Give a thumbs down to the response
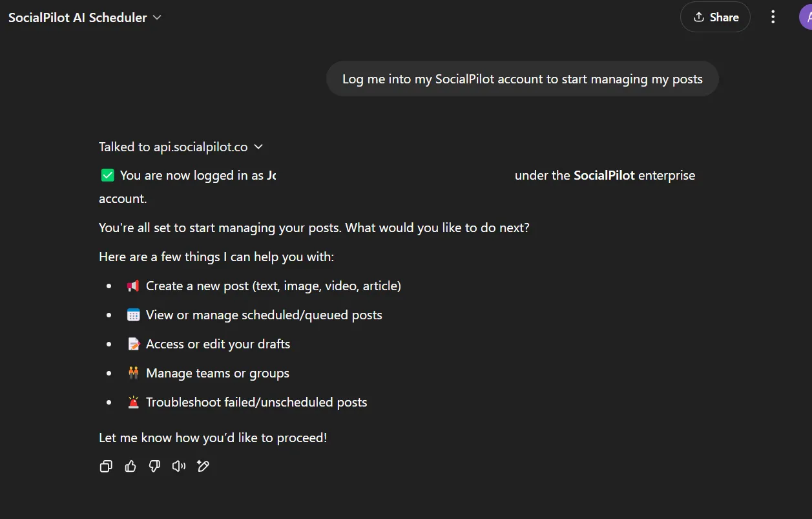This screenshot has height=519, width=812. tap(154, 466)
